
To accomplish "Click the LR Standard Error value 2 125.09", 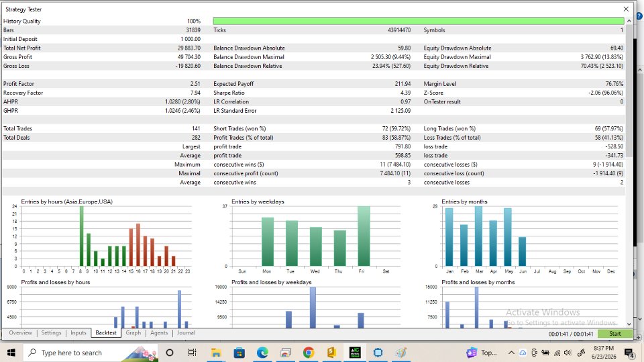I will [x=400, y=111].
